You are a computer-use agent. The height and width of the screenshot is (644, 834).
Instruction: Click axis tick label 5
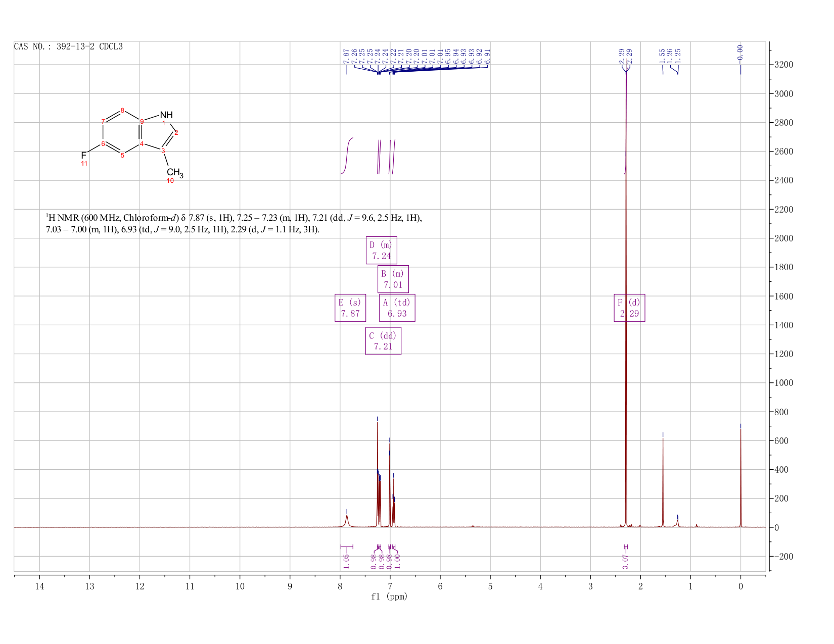click(490, 586)
